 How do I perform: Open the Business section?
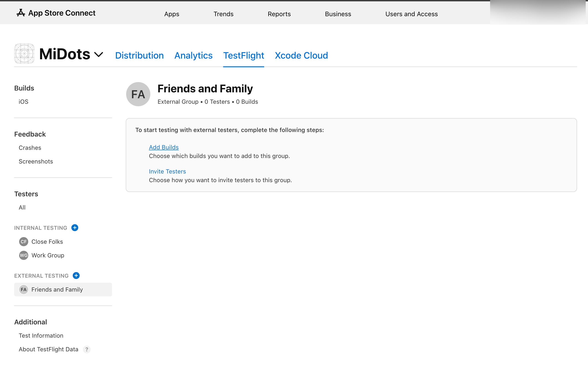pos(338,14)
